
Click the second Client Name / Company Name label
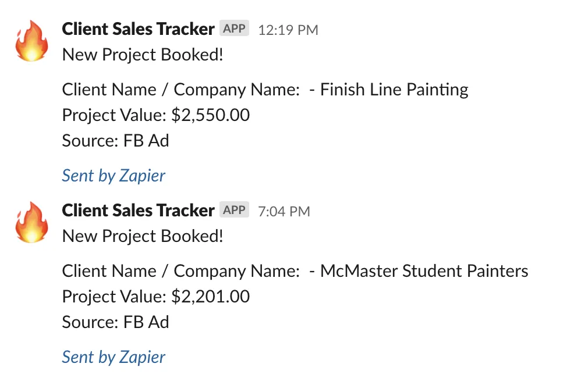click(x=181, y=272)
